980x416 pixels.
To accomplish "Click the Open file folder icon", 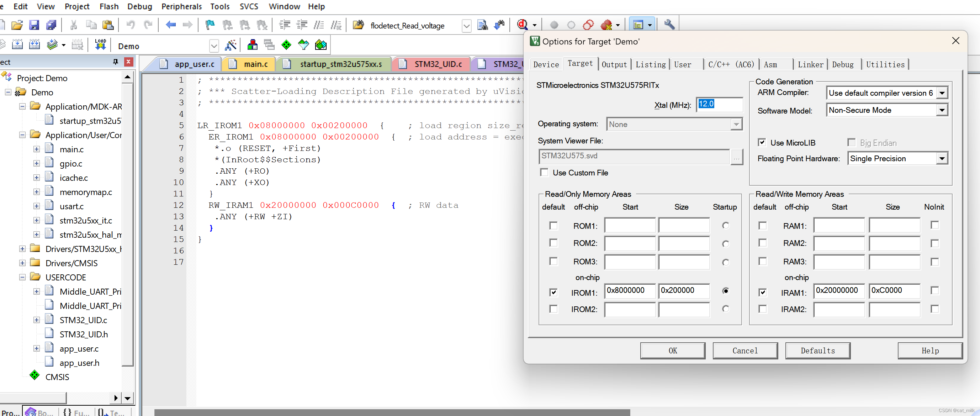I will pos(17,25).
